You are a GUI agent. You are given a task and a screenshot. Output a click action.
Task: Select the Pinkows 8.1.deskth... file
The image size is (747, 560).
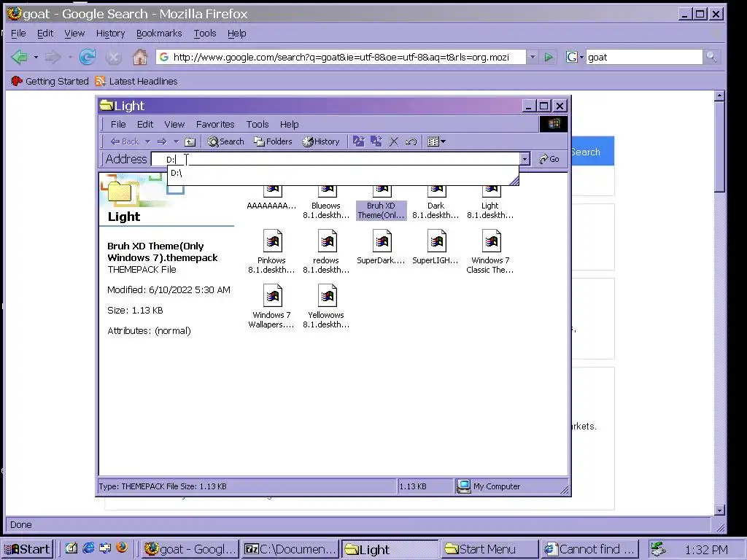tap(271, 252)
